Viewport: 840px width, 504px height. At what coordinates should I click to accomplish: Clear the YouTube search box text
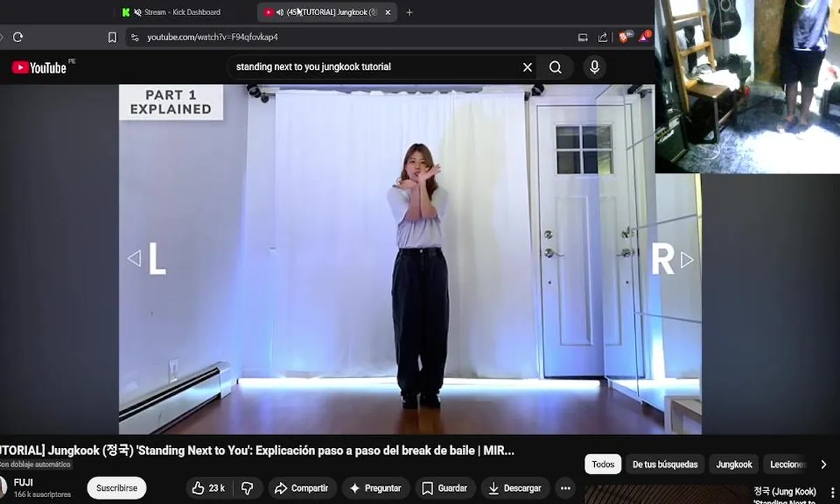click(x=527, y=67)
